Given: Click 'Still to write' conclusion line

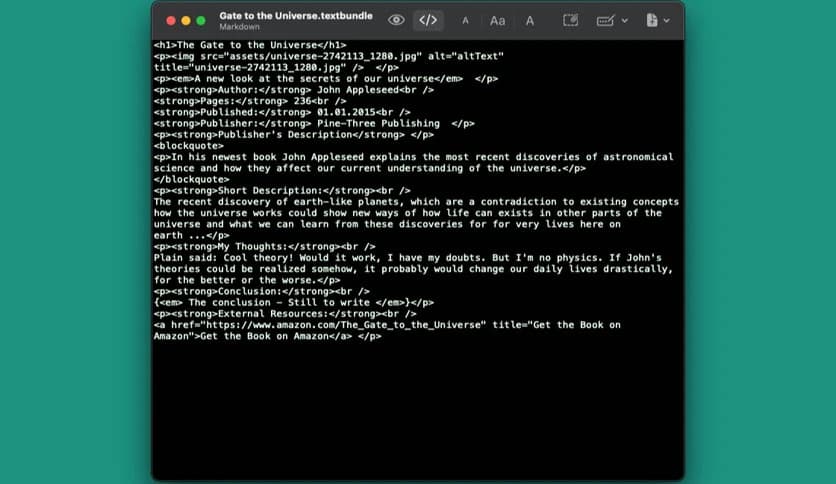Looking at the screenshot, I should coord(294,303).
